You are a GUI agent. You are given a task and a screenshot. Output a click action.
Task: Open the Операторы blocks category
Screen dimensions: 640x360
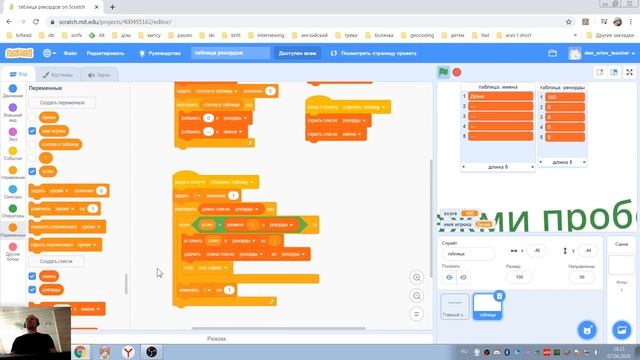[x=13, y=211]
